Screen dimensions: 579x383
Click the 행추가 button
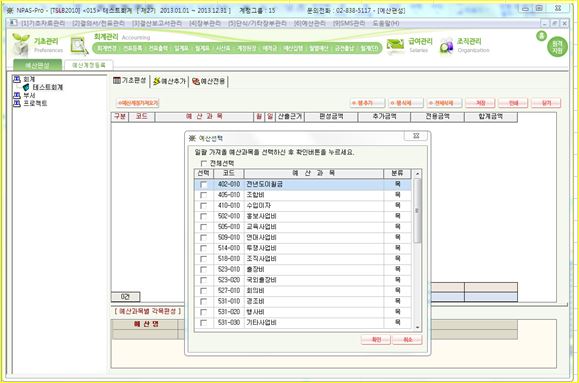[367, 103]
